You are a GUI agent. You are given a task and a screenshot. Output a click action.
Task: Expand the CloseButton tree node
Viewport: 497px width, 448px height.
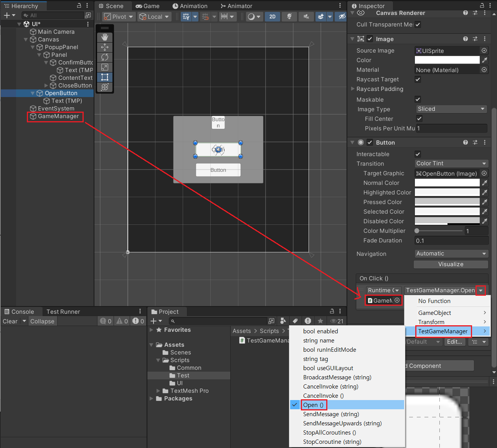click(x=46, y=86)
